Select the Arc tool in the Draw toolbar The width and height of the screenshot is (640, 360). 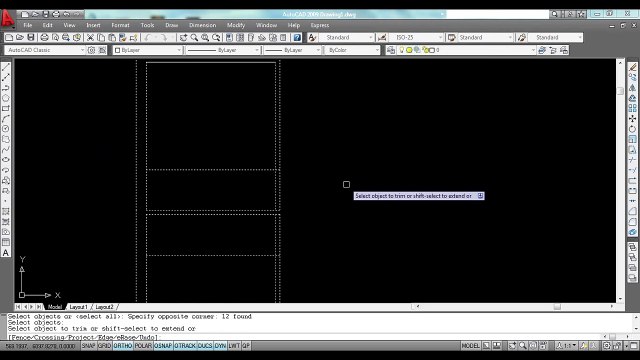[x=6, y=118]
